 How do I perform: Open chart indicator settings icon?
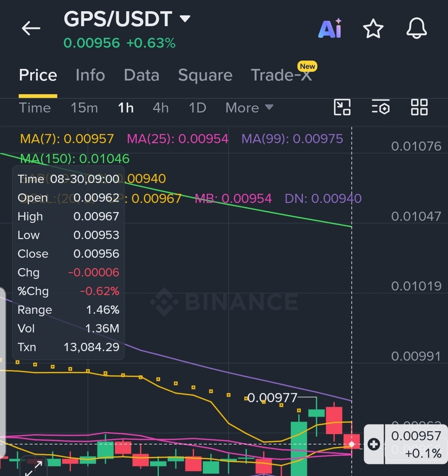click(381, 107)
